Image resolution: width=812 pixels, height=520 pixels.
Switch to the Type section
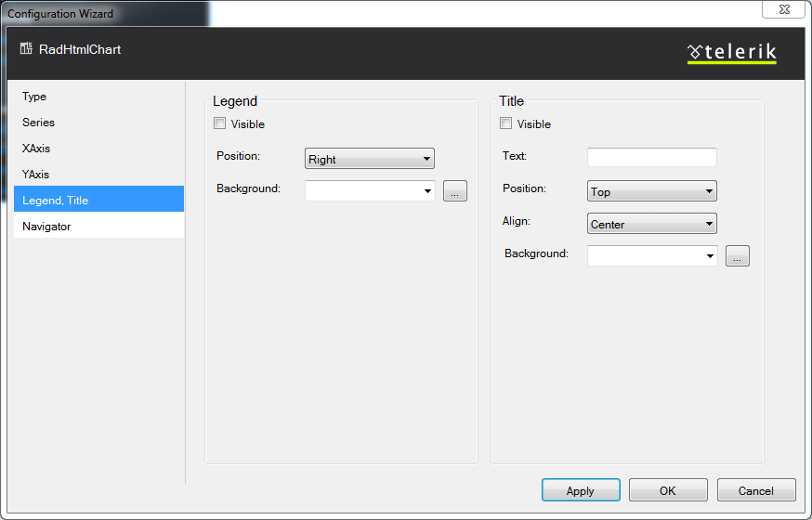point(34,97)
